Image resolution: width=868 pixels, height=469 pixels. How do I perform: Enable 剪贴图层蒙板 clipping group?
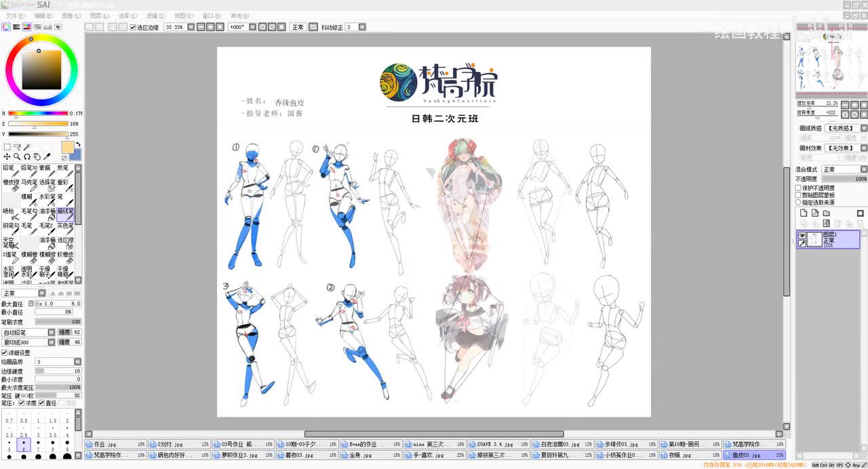click(x=798, y=195)
